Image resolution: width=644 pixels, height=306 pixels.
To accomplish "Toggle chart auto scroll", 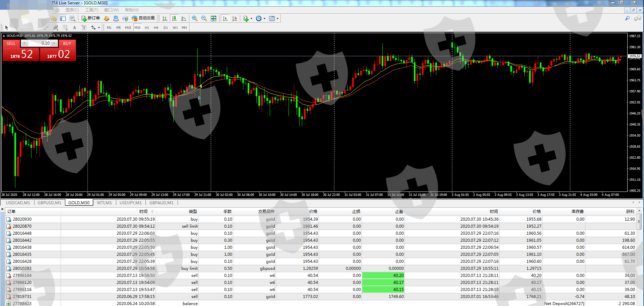I will [x=225, y=19].
